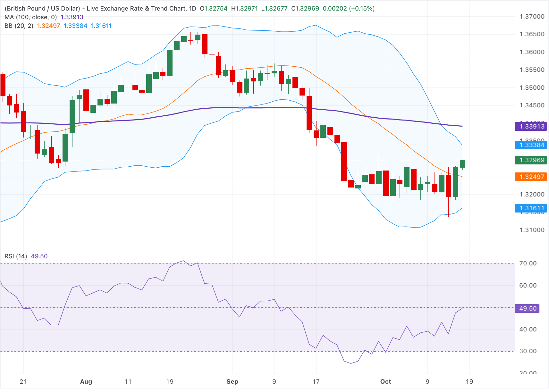Click the 1.35000 price axis label
The image size is (549, 392).
[x=532, y=88]
